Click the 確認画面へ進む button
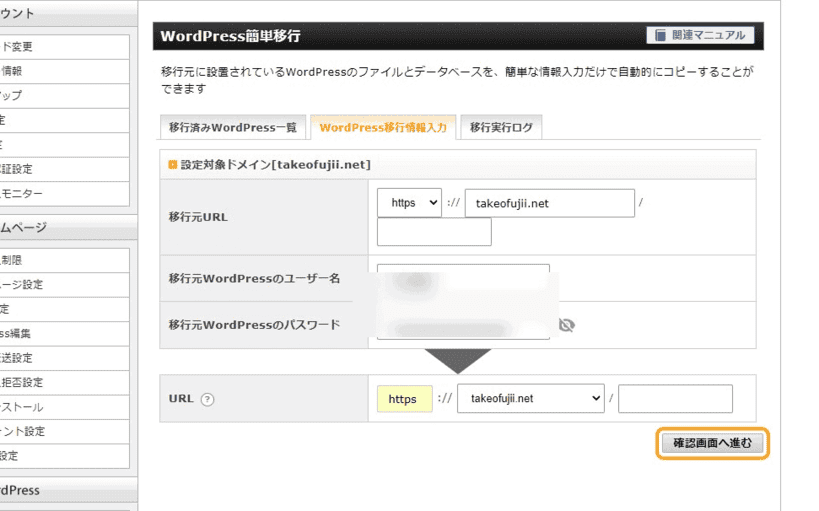Screen dimensions: 819x511 712,443
